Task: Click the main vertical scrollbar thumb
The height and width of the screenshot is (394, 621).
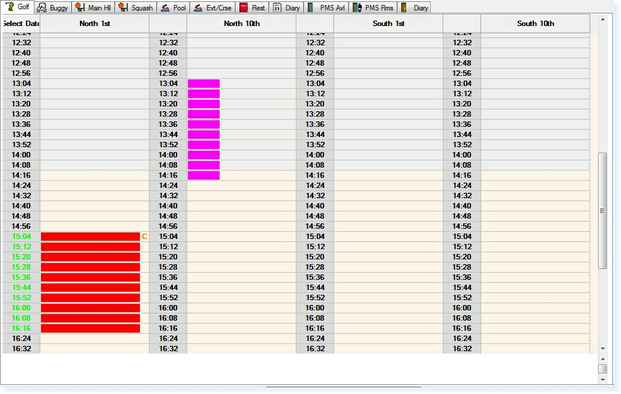Action: [602, 210]
